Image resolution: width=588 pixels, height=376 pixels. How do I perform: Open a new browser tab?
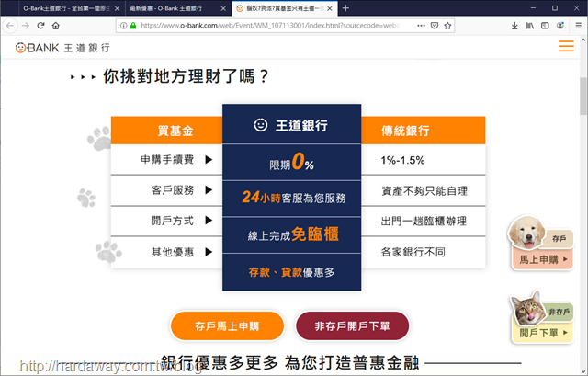[345, 8]
